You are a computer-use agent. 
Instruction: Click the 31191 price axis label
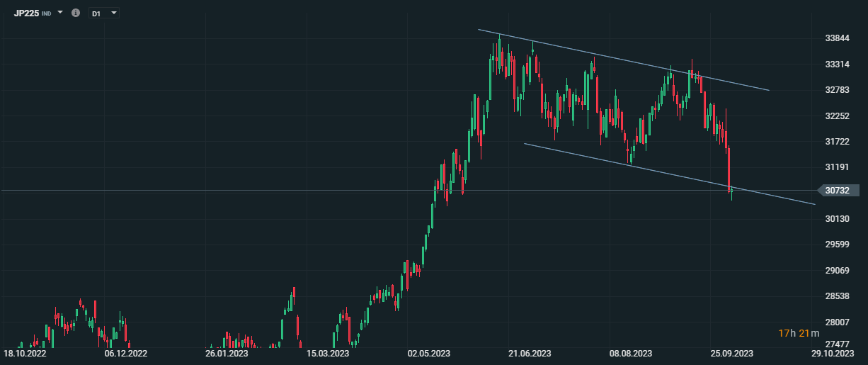838,167
